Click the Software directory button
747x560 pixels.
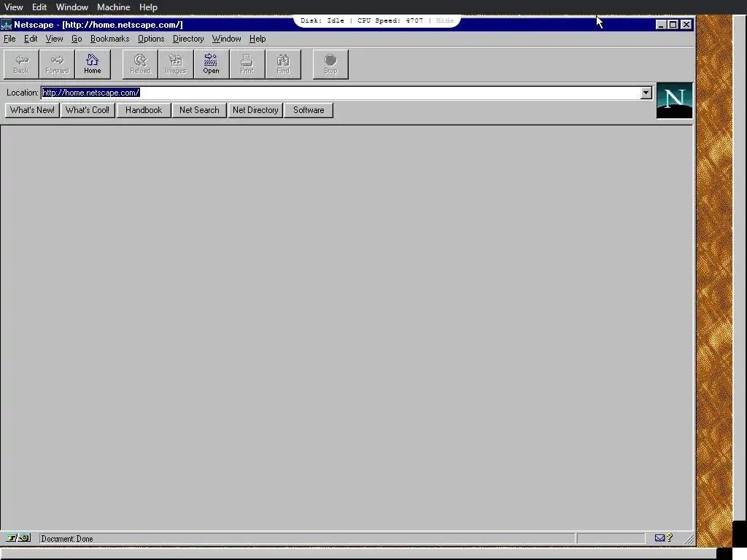(309, 110)
